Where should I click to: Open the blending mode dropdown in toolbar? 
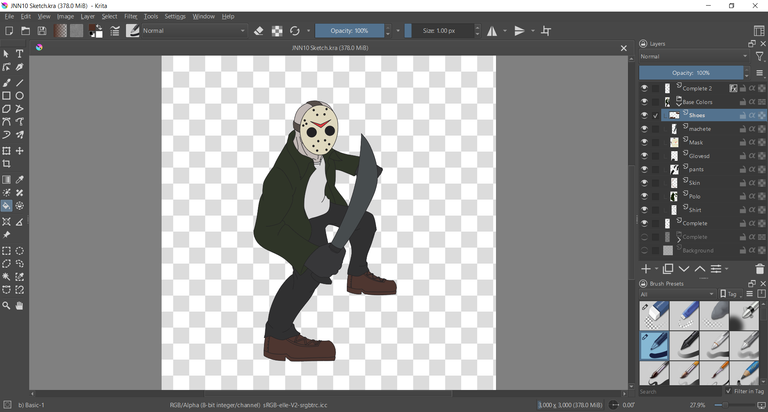tap(193, 31)
